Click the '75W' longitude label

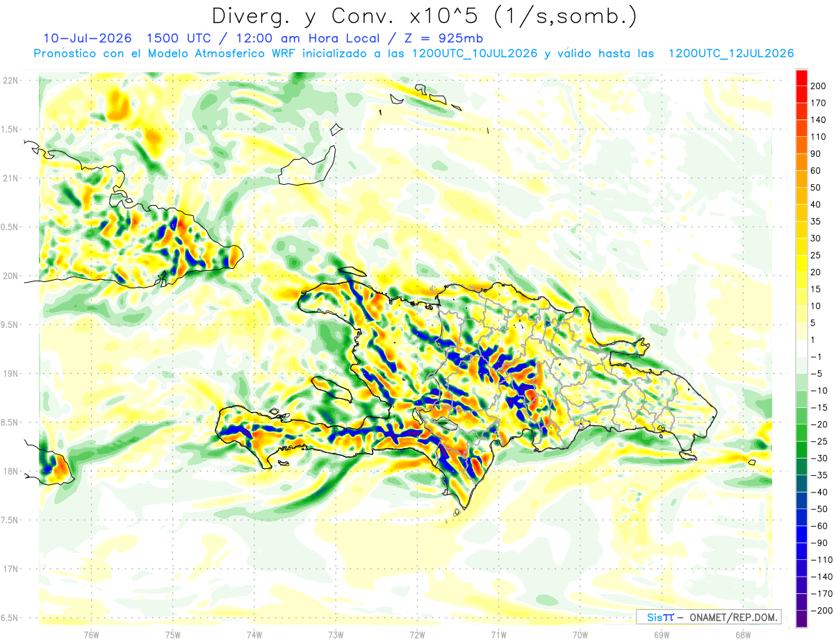[173, 634]
